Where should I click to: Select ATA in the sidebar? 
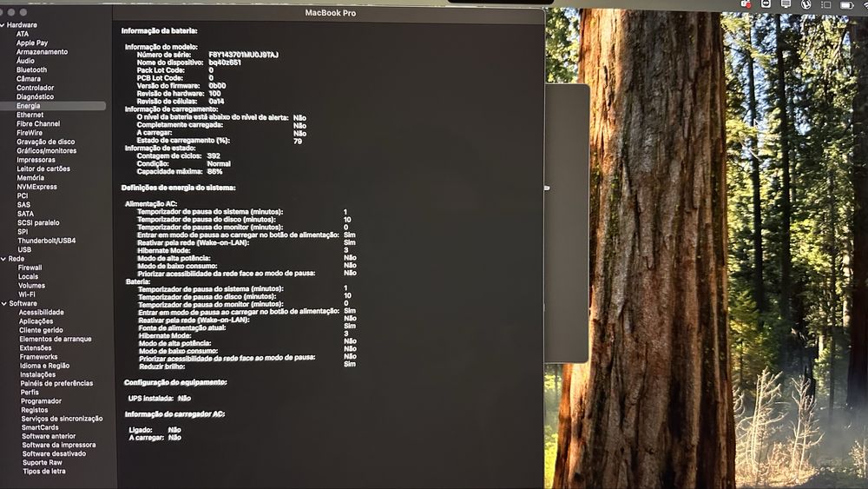click(23, 34)
